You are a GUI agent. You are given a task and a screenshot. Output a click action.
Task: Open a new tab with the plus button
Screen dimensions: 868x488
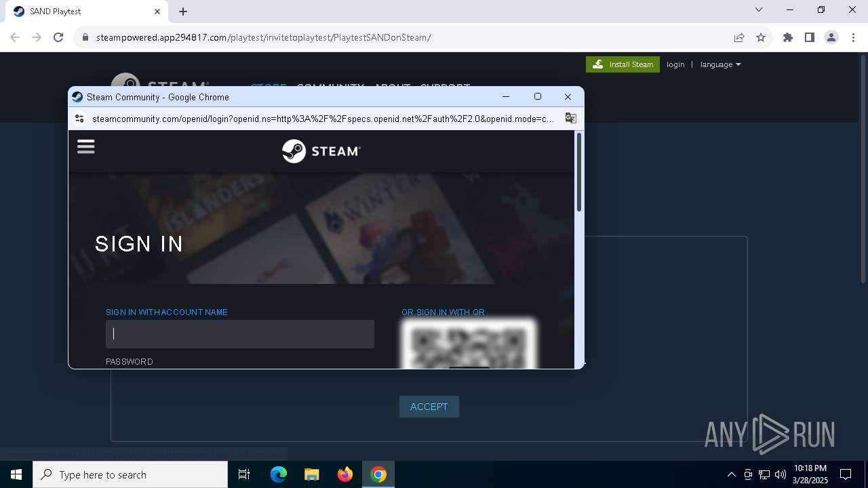click(183, 12)
